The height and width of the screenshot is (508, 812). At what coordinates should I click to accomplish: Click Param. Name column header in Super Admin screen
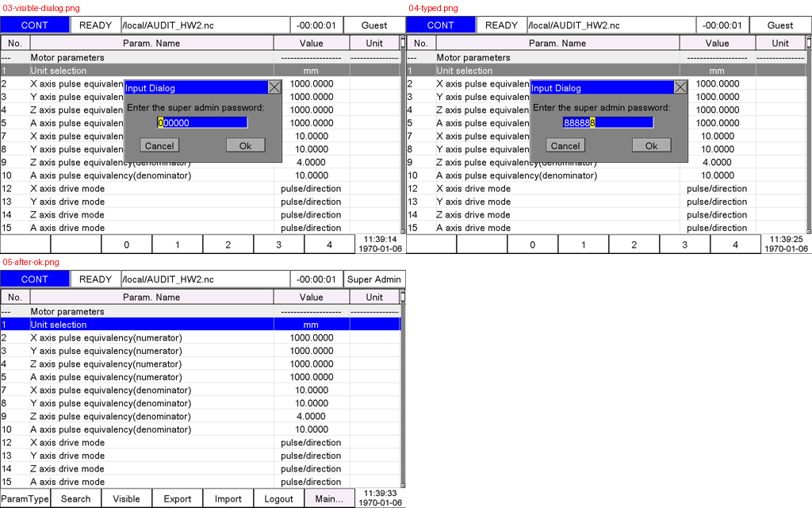151,297
